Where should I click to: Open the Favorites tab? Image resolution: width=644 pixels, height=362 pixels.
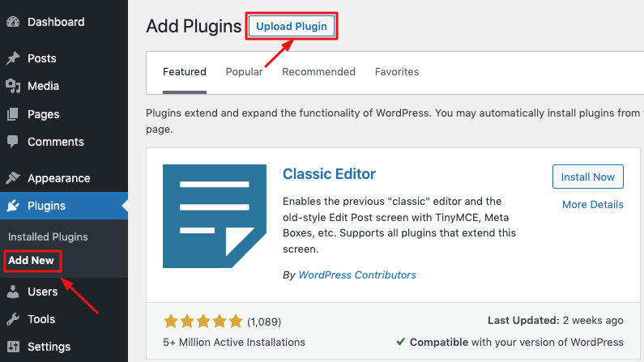tap(397, 72)
